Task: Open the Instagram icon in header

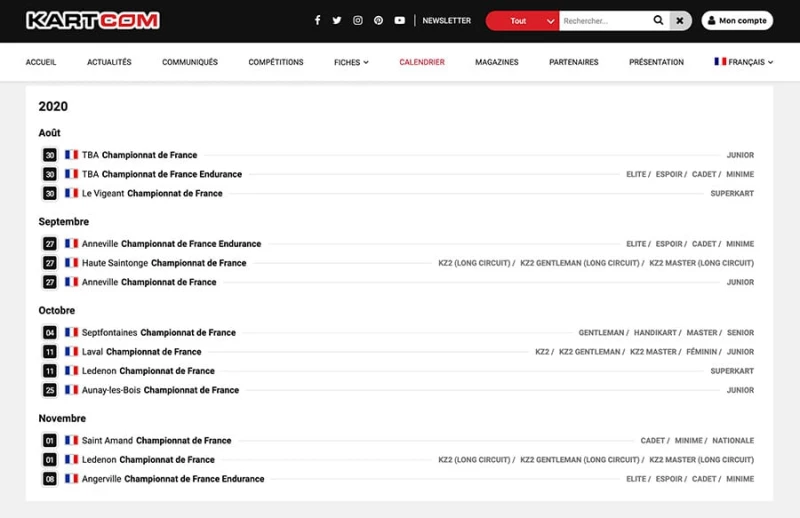Action: [358, 20]
